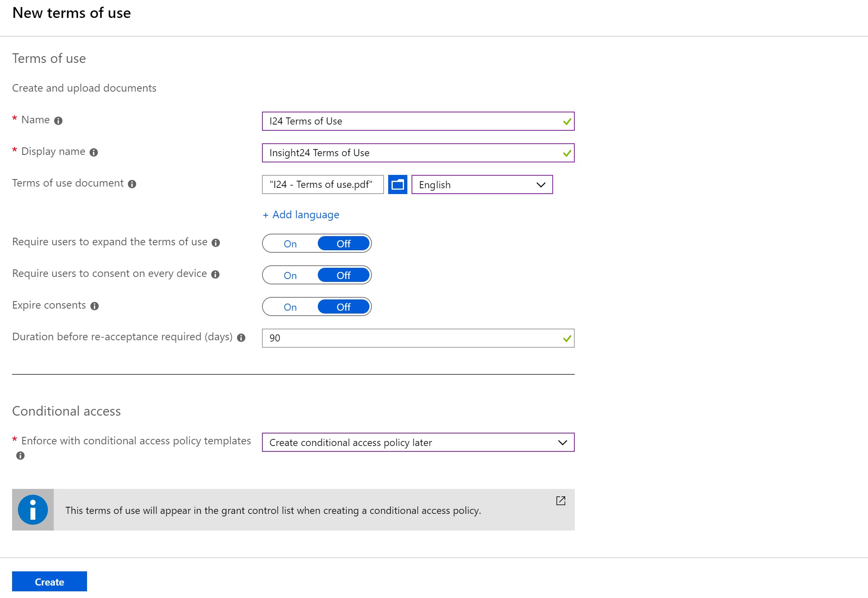Open the file browse folder icon
Viewport: 868px width, 598px height.
pyautogui.click(x=397, y=184)
